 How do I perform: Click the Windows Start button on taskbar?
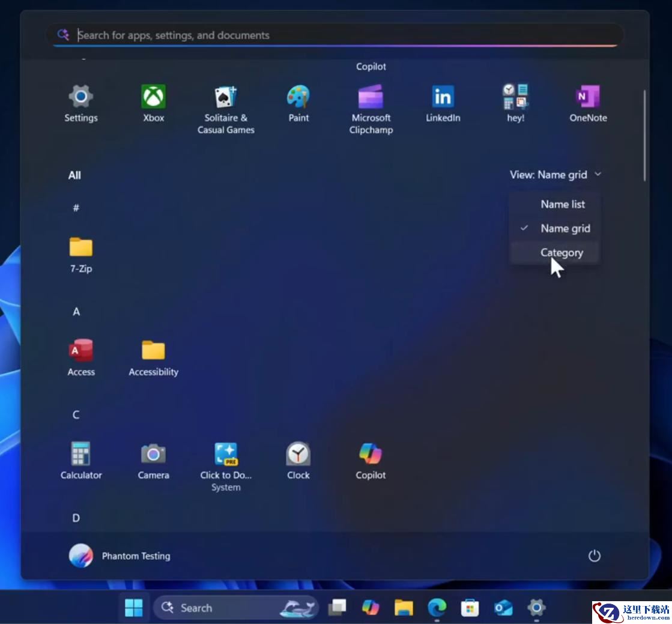tap(133, 608)
